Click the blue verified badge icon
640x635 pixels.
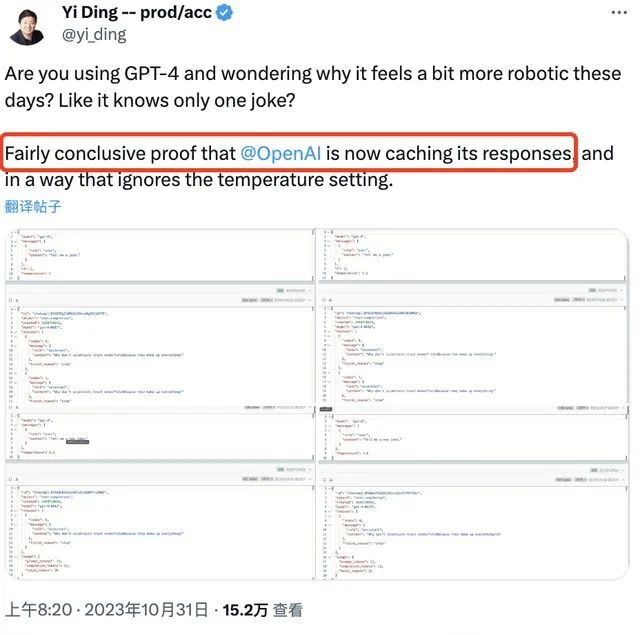coord(224,13)
